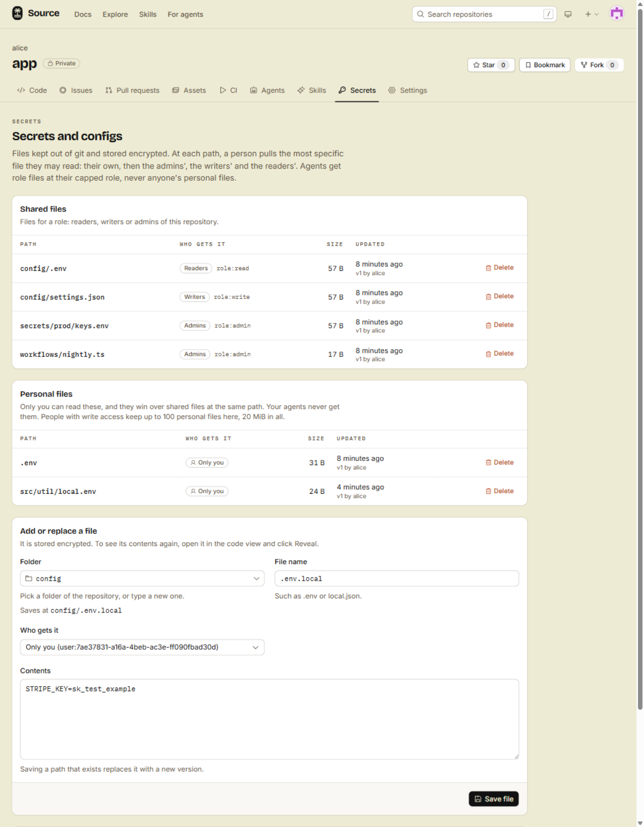The height and width of the screenshot is (827, 644).
Task: Delete src/util/local.env personal file
Action: point(500,491)
